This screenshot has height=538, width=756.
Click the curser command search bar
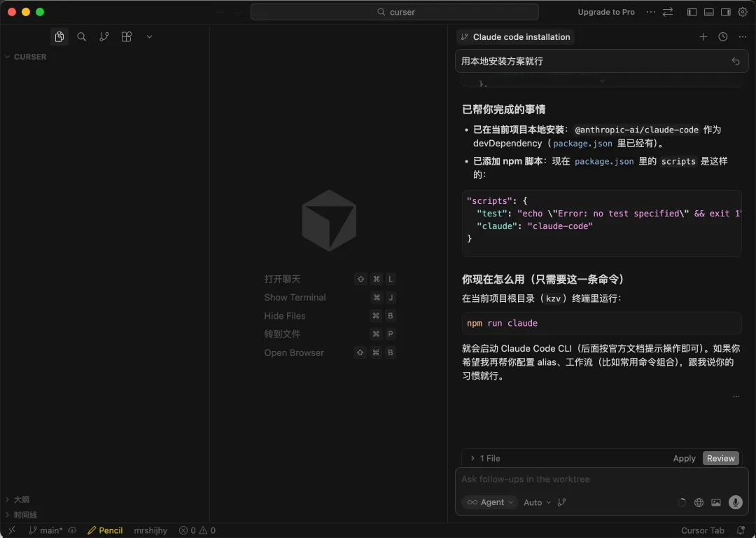click(x=394, y=12)
